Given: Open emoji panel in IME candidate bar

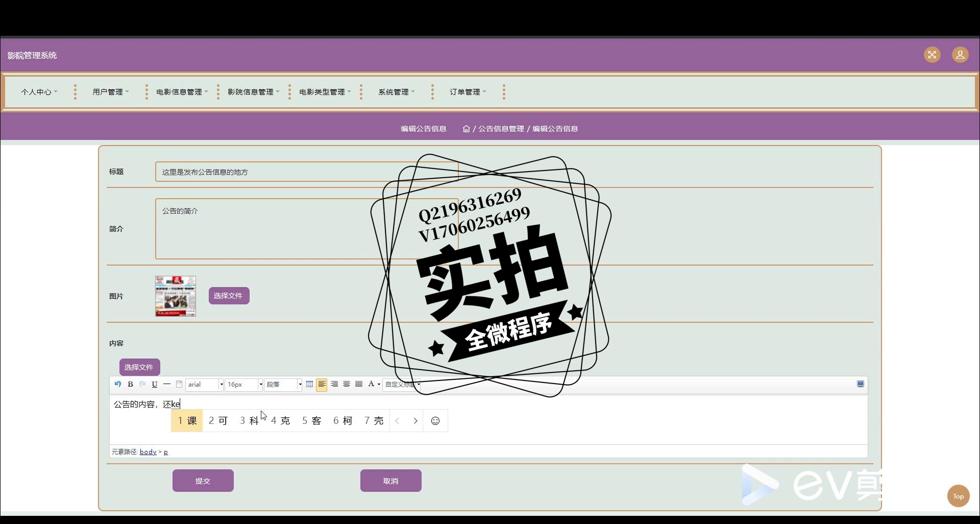Looking at the screenshot, I should (x=435, y=421).
